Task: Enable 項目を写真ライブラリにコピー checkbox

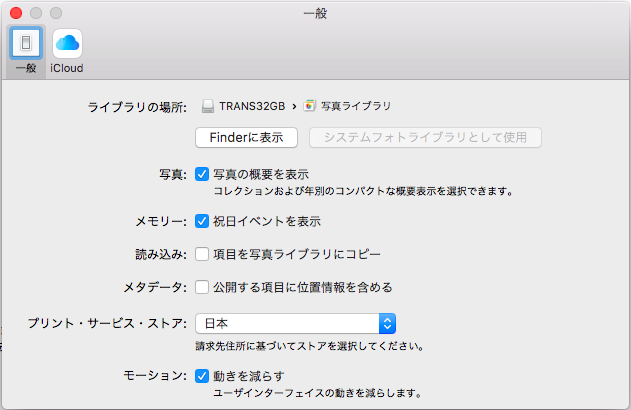Action: coord(202,254)
